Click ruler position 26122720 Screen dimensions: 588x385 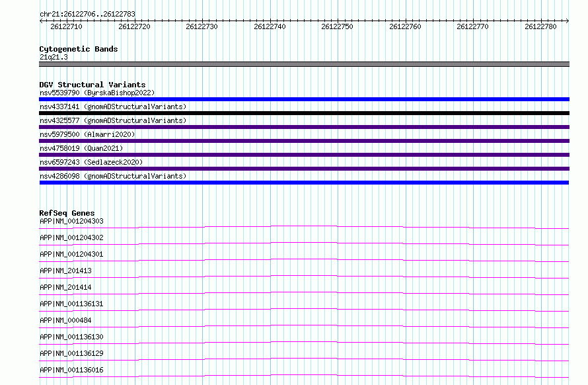[x=134, y=26]
